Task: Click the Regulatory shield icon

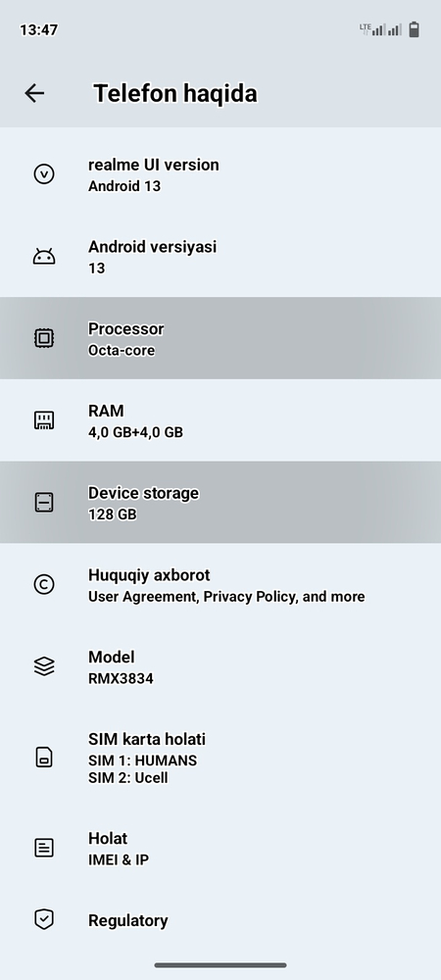Action: tap(44, 919)
